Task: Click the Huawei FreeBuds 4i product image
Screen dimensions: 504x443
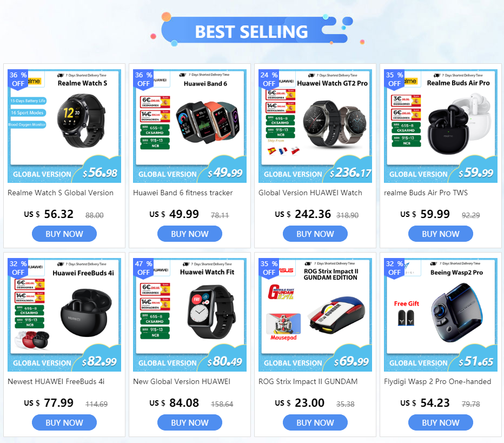Action: (64, 315)
